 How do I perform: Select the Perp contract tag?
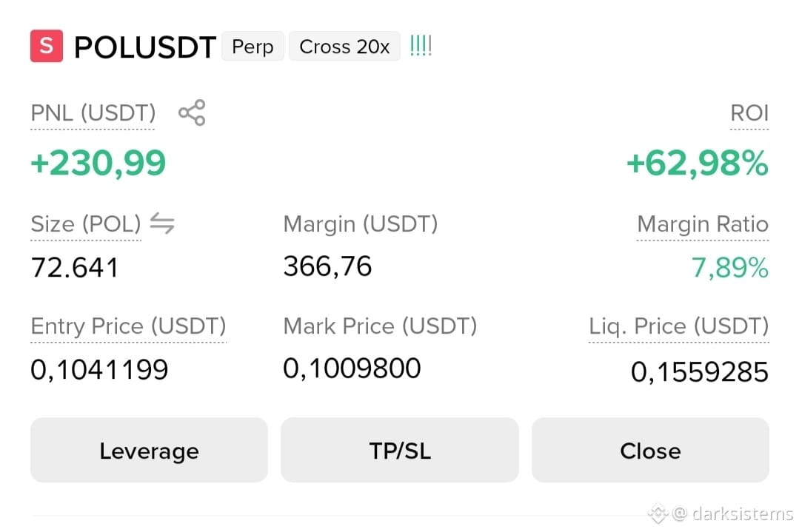pos(253,47)
